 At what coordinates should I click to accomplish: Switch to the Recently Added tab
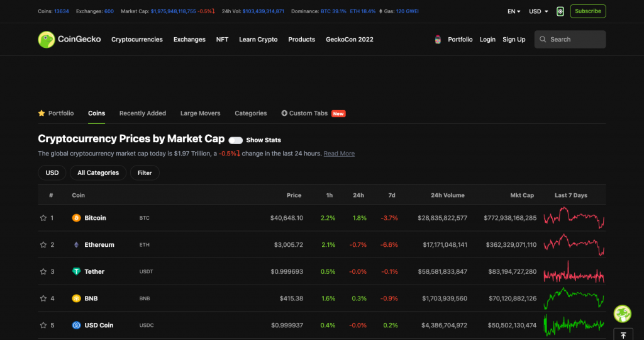tap(143, 113)
